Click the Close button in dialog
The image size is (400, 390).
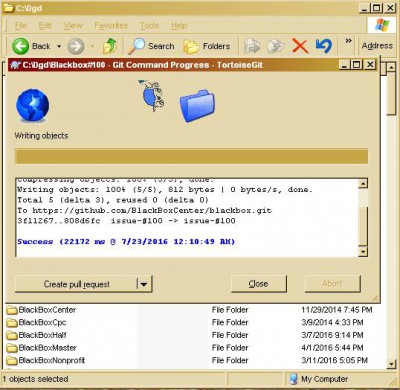[258, 284]
